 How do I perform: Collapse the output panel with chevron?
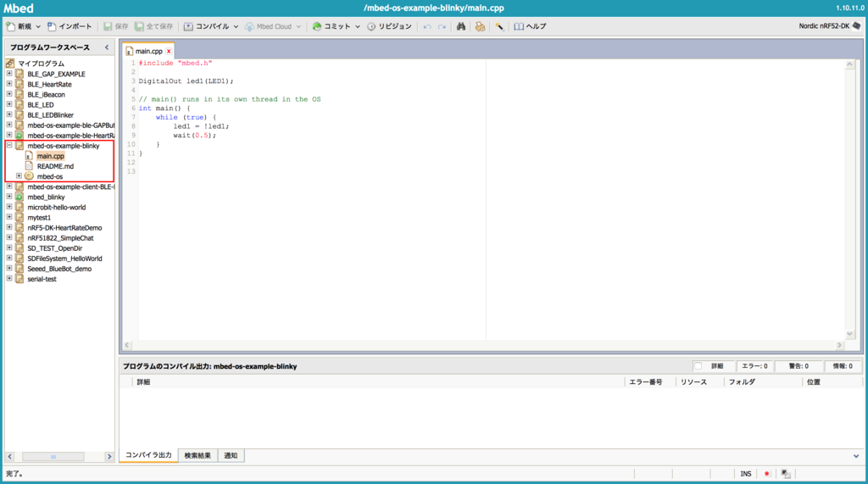click(x=856, y=456)
